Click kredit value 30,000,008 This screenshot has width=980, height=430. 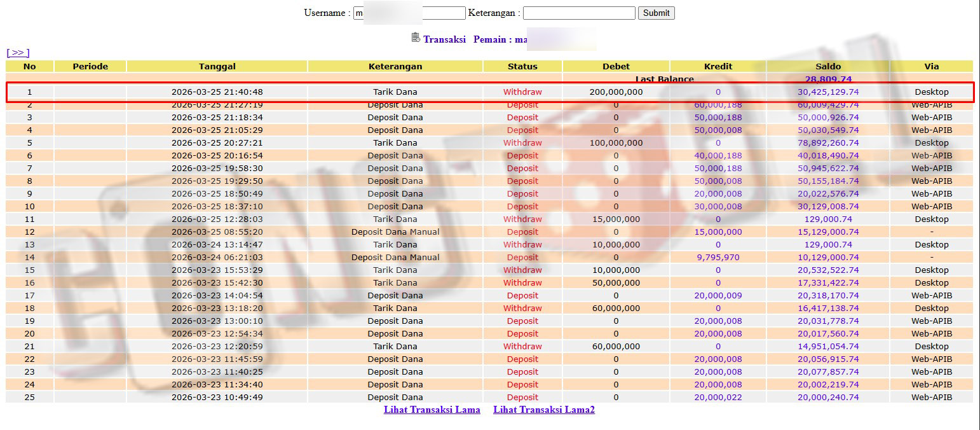click(718, 207)
